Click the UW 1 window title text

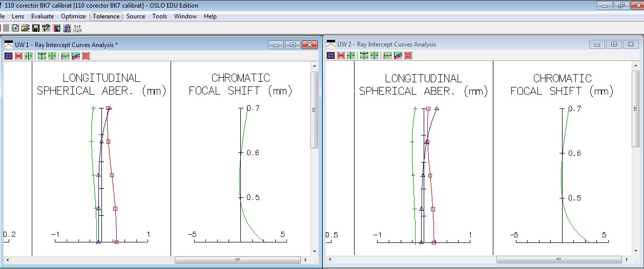(x=67, y=45)
